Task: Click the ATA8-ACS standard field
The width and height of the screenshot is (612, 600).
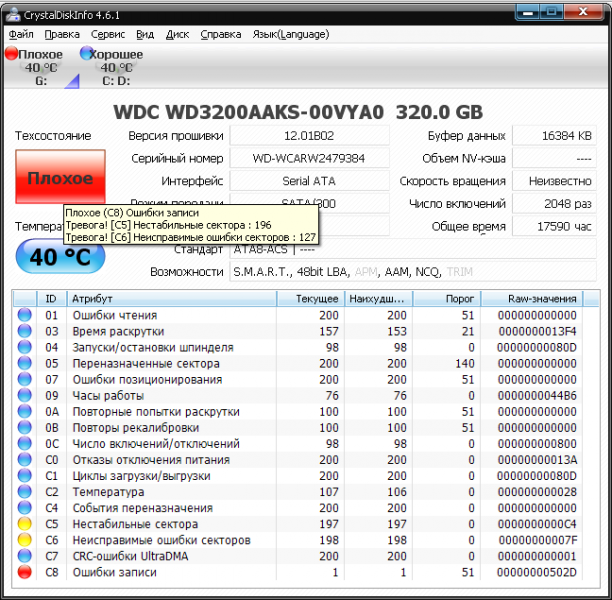Action: click(413, 249)
